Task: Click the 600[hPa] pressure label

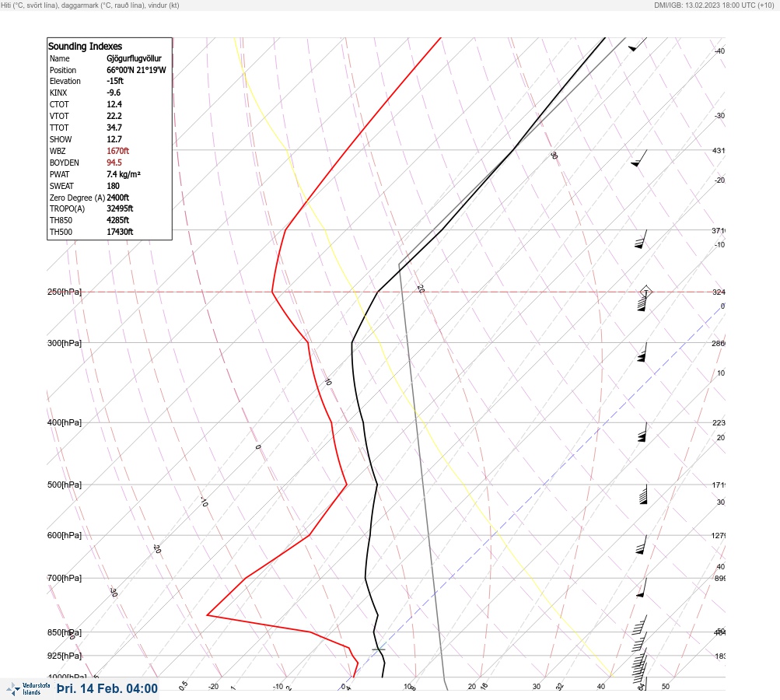Action: click(x=65, y=535)
